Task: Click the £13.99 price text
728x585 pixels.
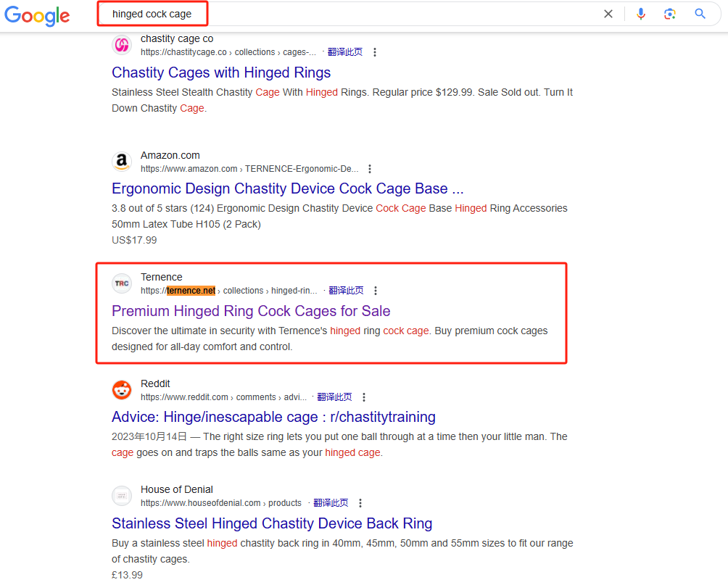Action: click(x=127, y=575)
